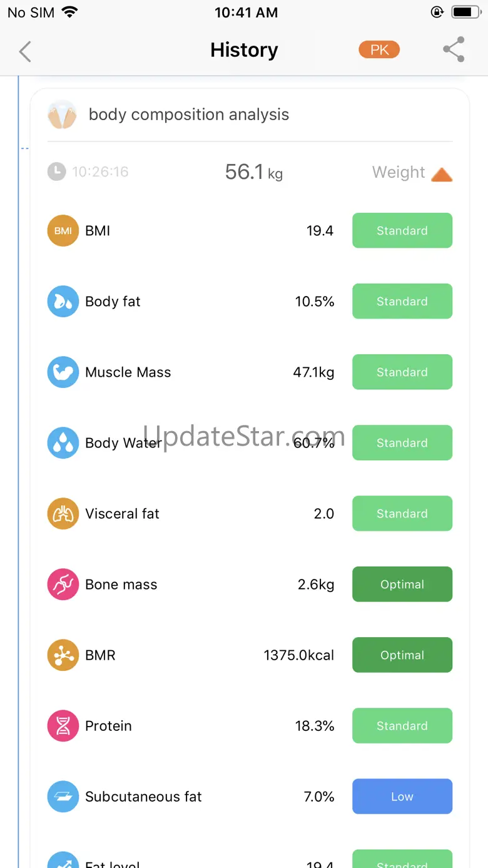The image size is (488, 868).
Task: Click the Optimal badge for Bone mass
Action: (402, 585)
